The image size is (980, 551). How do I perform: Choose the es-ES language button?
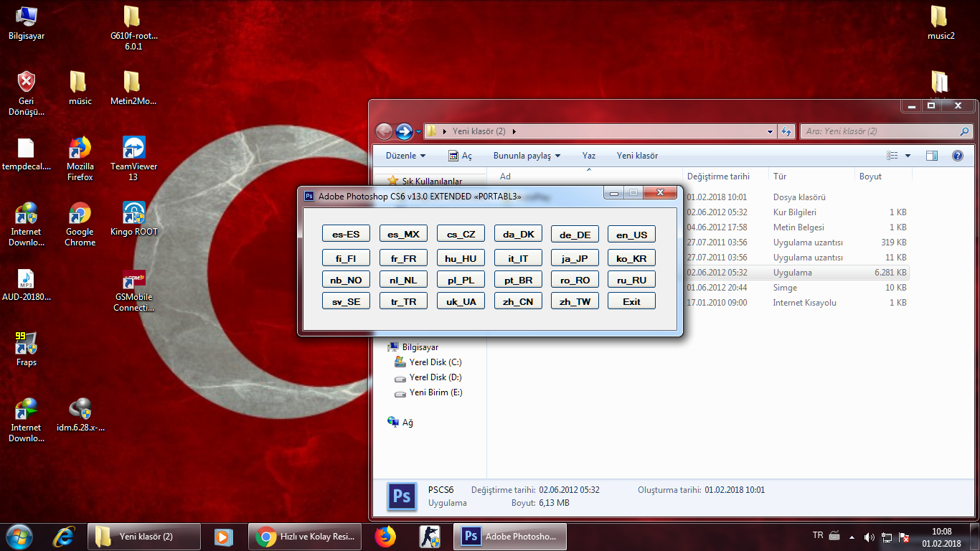pos(346,234)
